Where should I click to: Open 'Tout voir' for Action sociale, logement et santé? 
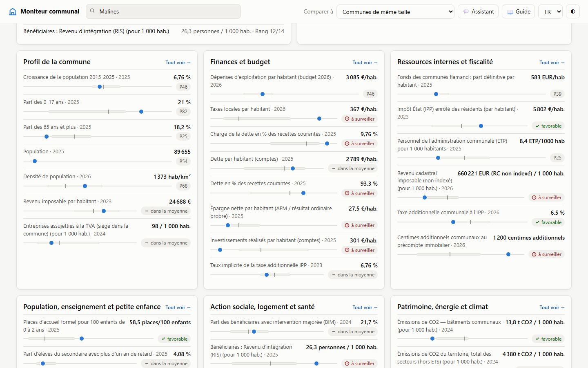[365, 307]
